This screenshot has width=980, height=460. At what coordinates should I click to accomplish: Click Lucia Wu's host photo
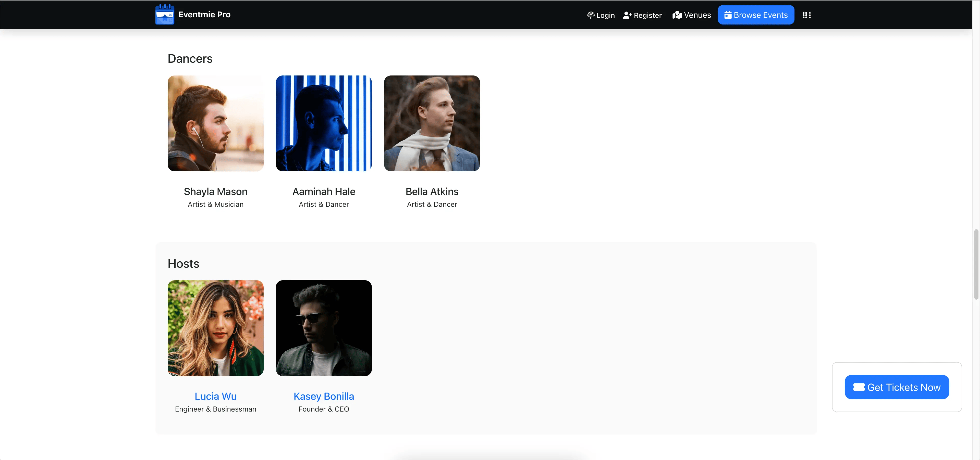click(215, 328)
